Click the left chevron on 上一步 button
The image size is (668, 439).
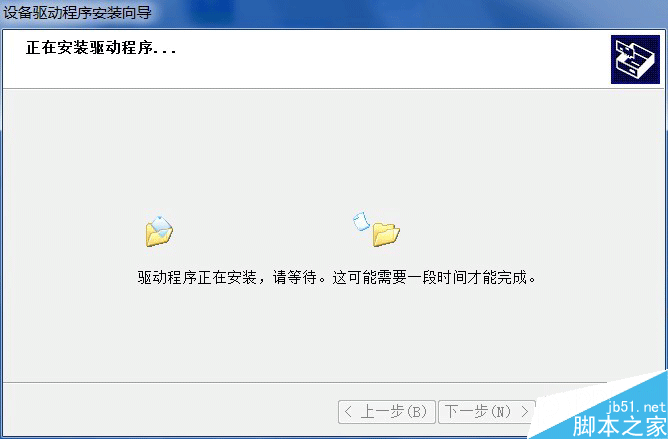point(348,412)
